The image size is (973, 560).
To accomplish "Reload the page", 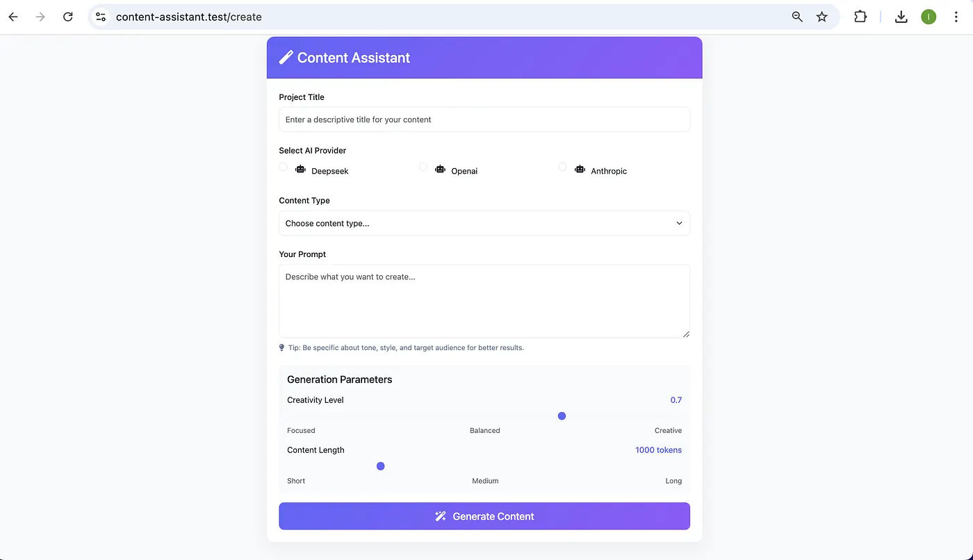I will coord(67,16).
